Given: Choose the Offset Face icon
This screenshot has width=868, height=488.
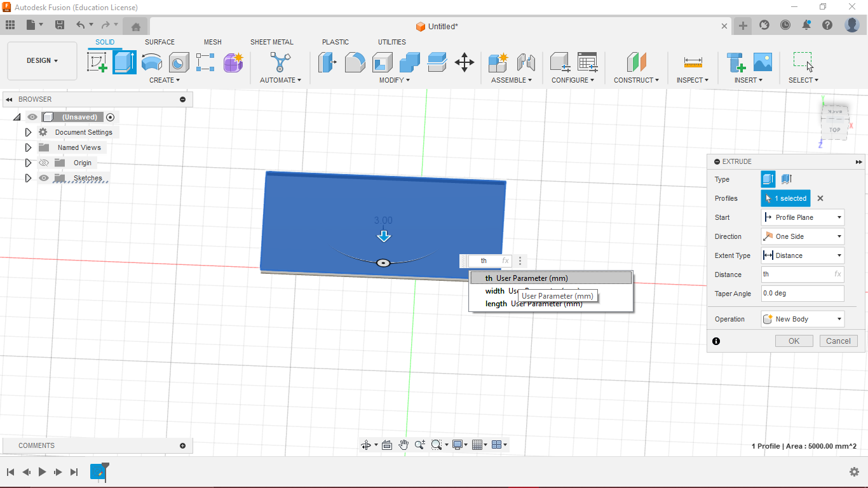Looking at the screenshot, I should point(437,62).
